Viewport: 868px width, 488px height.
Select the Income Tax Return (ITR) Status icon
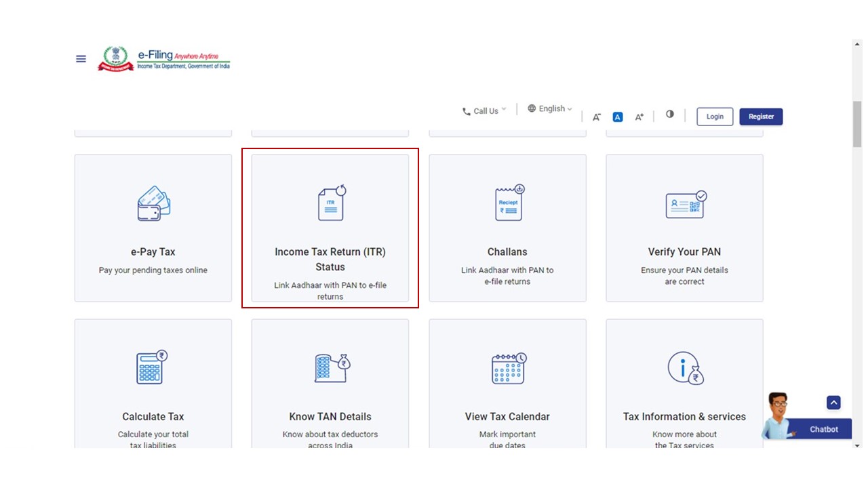click(x=330, y=201)
